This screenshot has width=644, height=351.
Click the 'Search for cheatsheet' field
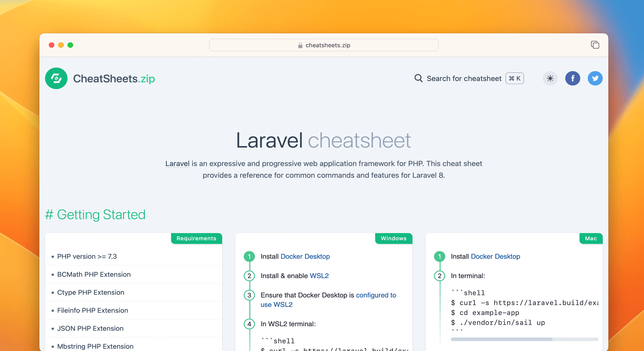click(464, 78)
